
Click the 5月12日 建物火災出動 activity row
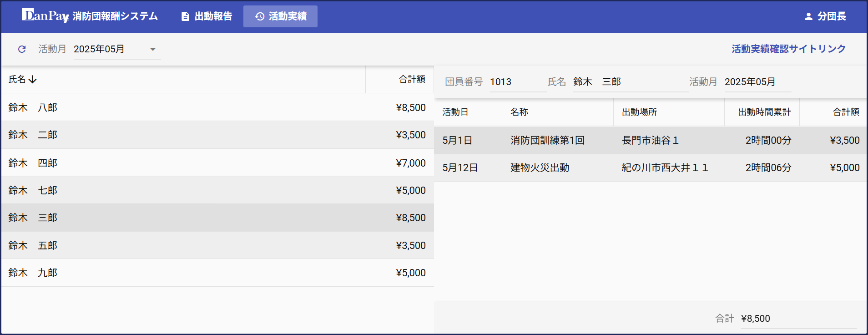pyautogui.click(x=650, y=167)
